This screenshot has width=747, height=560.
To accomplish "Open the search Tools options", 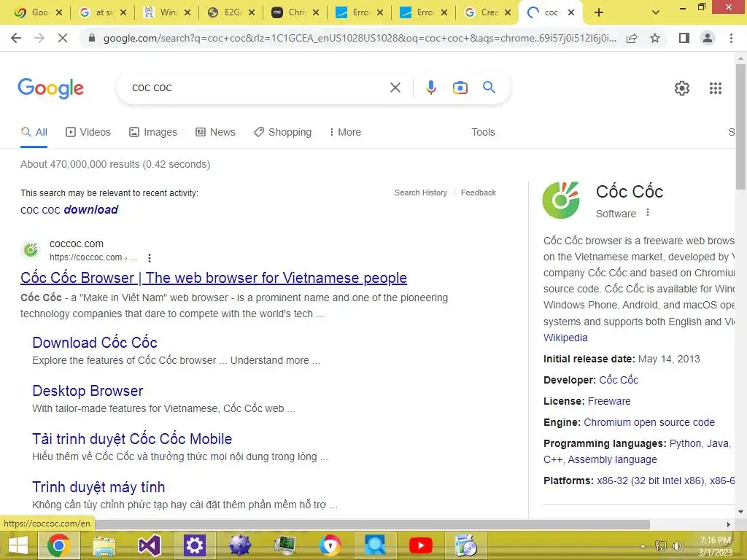I will pyautogui.click(x=483, y=132).
